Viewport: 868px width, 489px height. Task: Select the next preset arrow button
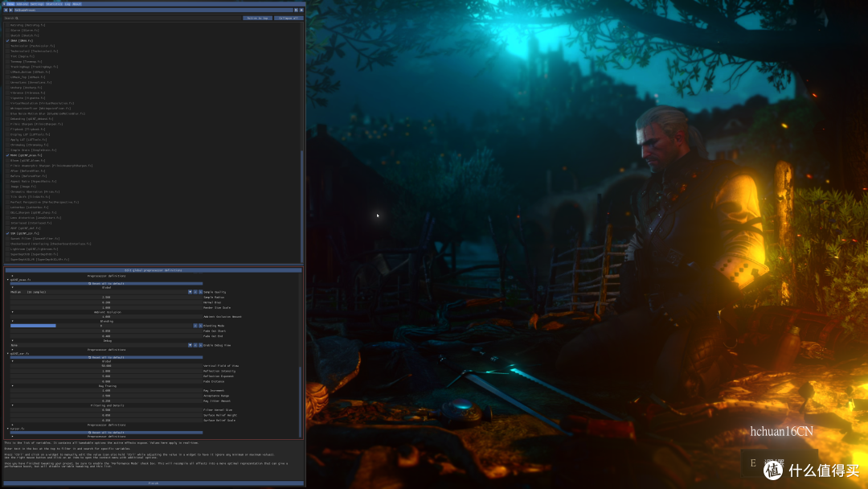point(10,10)
